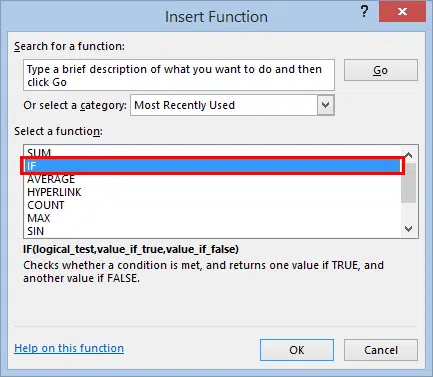Click the function list scroll down arrow
The image size is (433, 377).
click(x=409, y=229)
